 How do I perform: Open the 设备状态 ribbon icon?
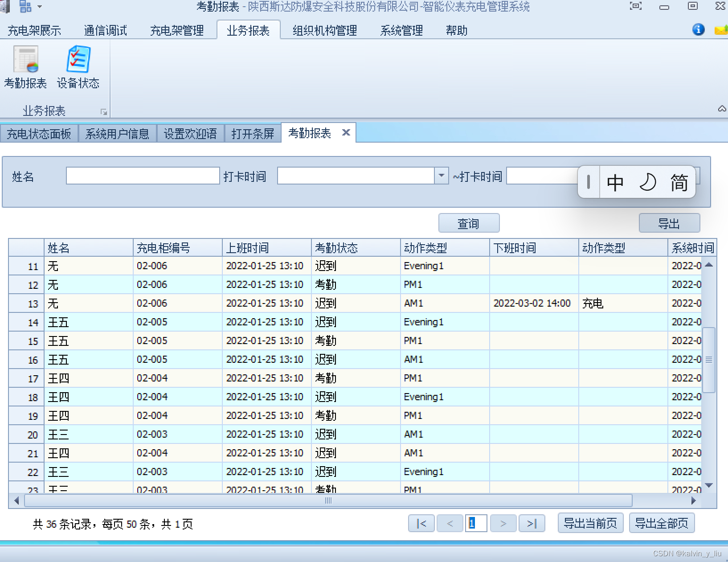[x=78, y=67]
